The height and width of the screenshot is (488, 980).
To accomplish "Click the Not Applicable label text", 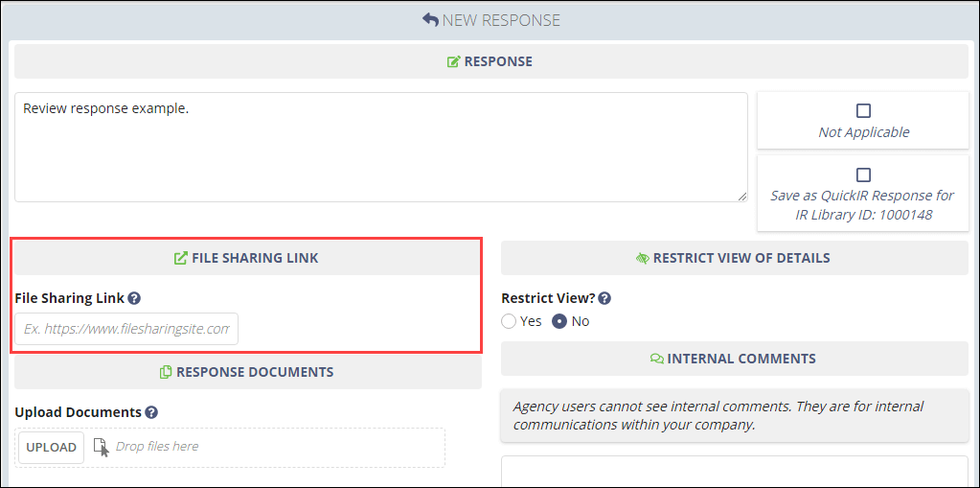I will (x=864, y=132).
